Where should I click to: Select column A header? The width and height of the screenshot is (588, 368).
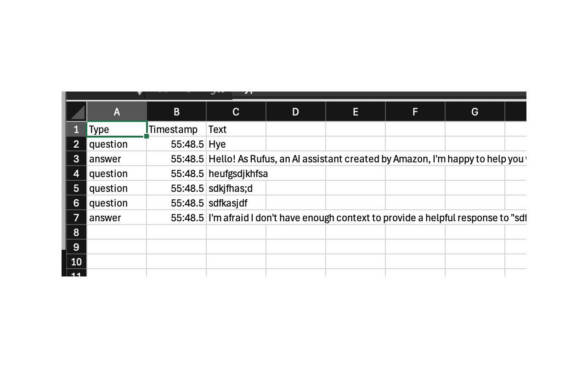tap(117, 112)
